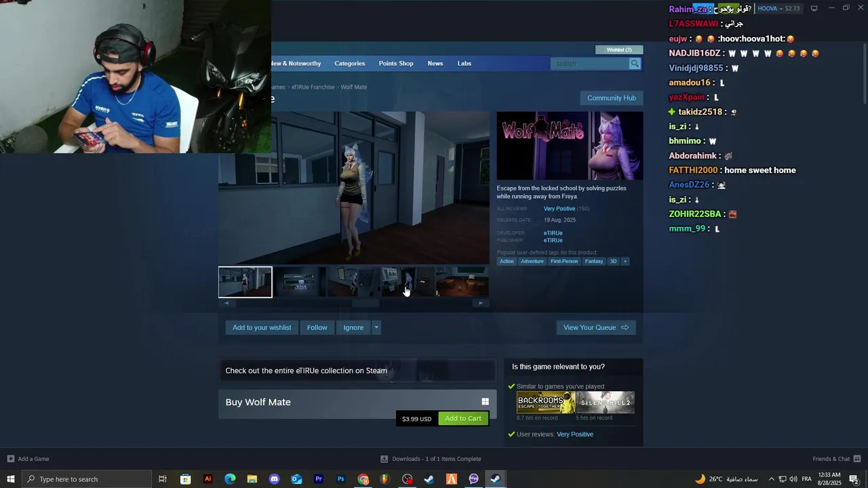Open the chat bubble app in taskbar
The height and width of the screenshot is (488, 868).
tap(473, 479)
